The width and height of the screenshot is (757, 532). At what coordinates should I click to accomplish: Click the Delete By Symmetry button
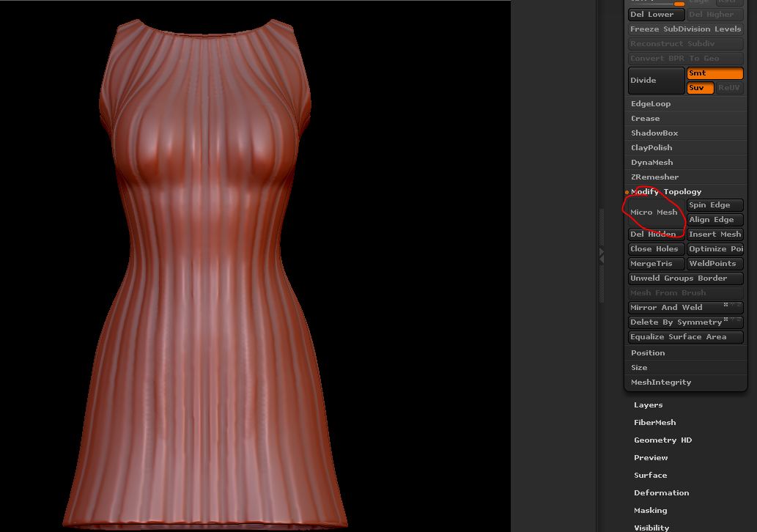(x=685, y=322)
